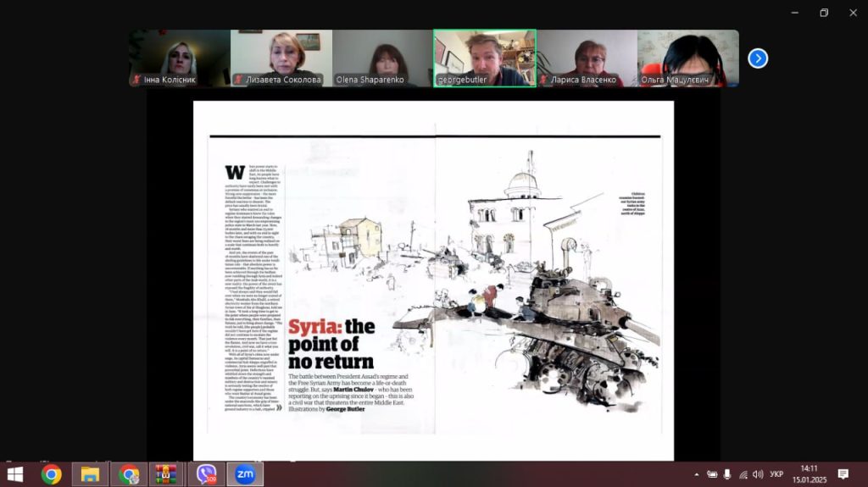Show next participants with the blue arrow
Image resolution: width=868 pixels, height=487 pixels.
(758, 58)
